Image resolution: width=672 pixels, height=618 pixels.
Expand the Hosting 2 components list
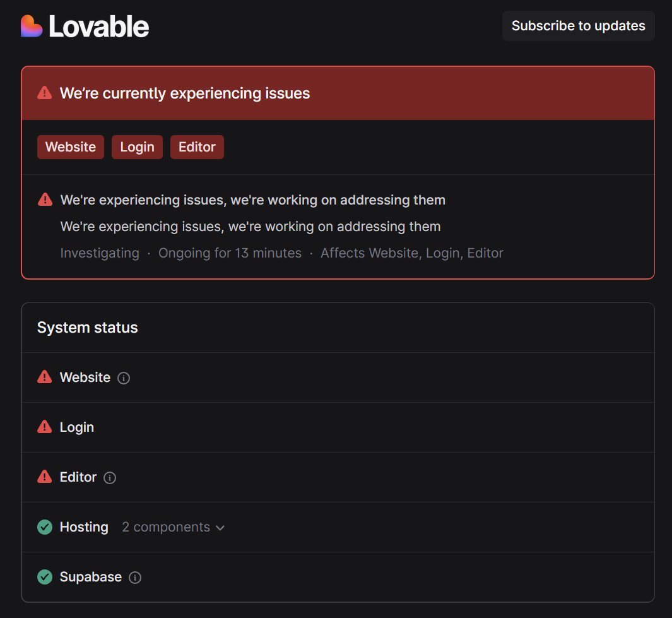[173, 527]
